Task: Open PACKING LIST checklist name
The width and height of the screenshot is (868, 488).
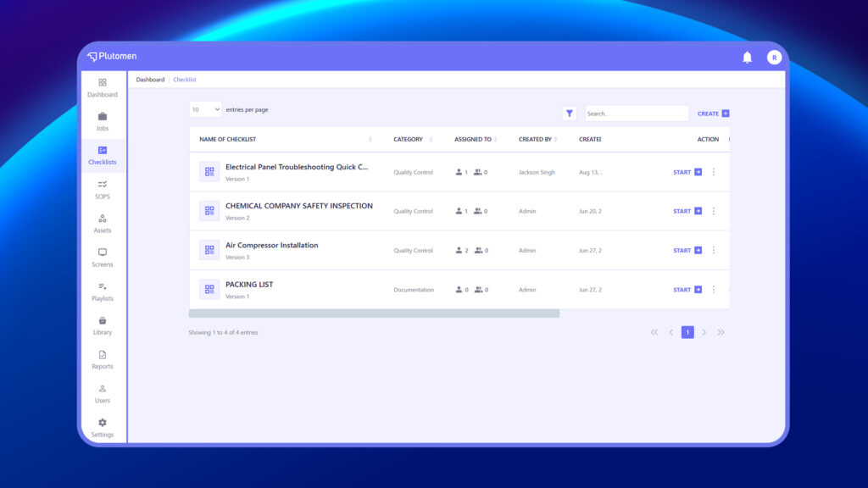Action: (x=249, y=285)
